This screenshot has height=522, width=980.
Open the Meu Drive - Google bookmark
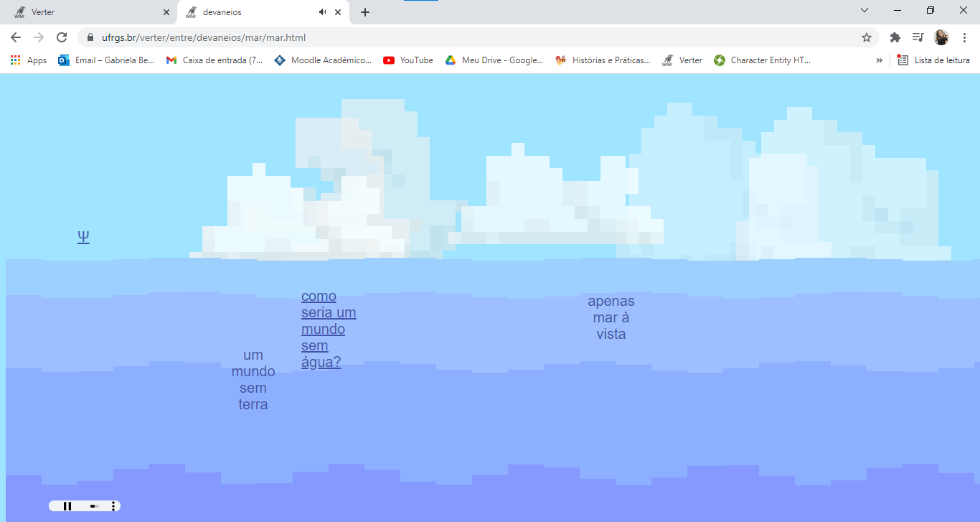pyautogui.click(x=494, y=60)
